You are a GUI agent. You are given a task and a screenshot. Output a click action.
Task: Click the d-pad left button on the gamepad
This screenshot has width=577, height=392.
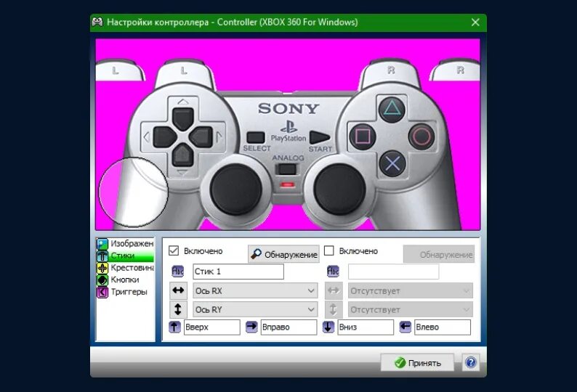point(164,136)
